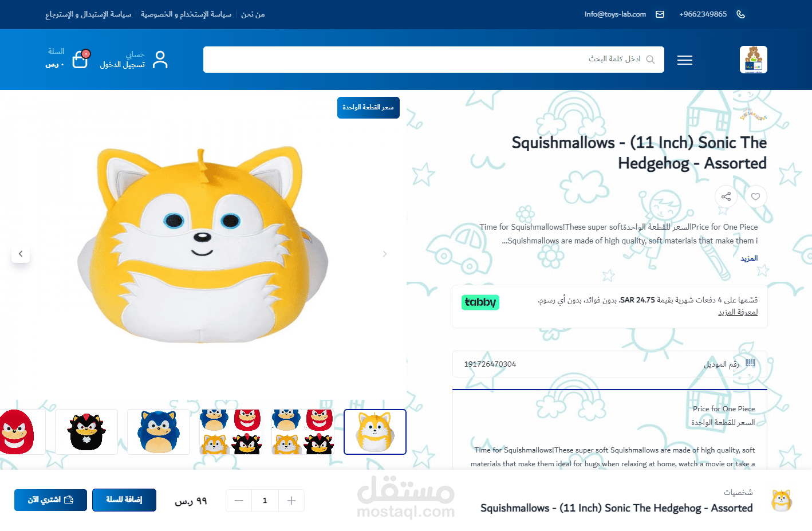Increase quantity with plus button
The image size is (812, 531).
click(291, 501)
